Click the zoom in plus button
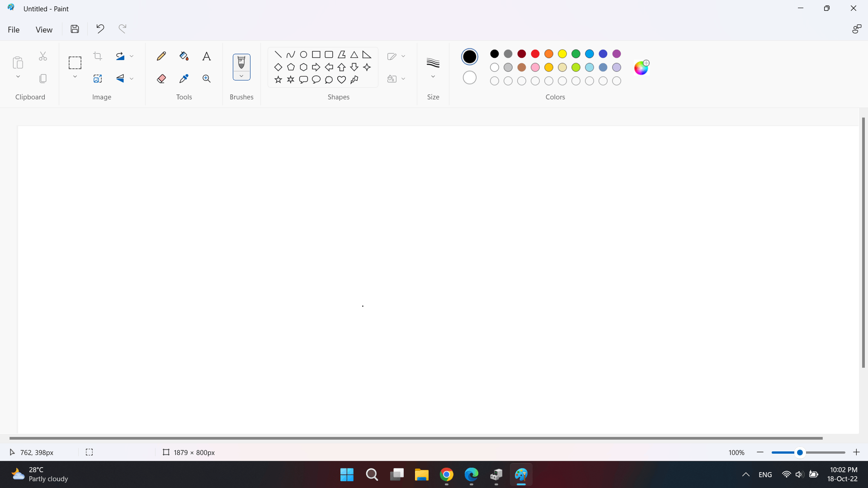 click(856, 452)
